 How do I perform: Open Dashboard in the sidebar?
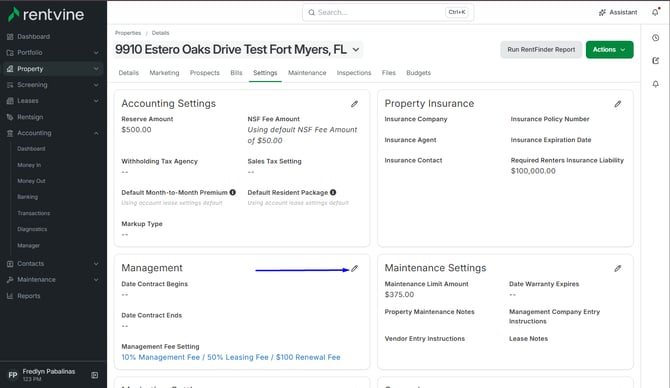[x=53, y=37]
